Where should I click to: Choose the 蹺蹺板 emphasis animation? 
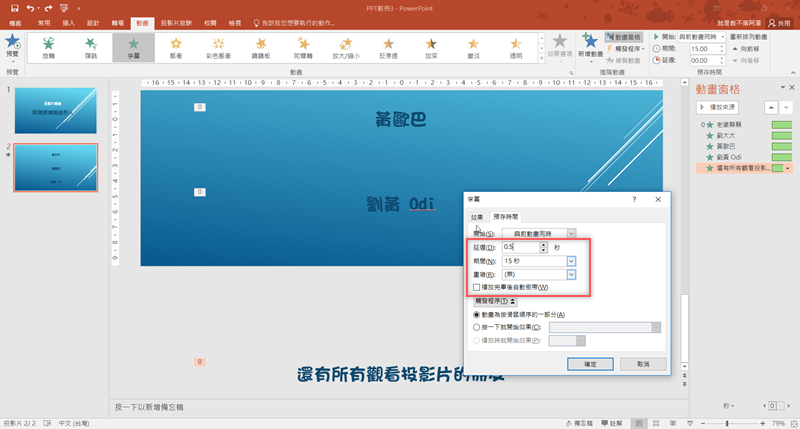(x=261, y=47)
